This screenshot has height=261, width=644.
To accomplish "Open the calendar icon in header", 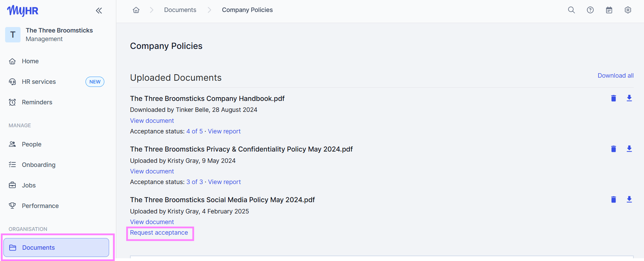I will point(609,10).
